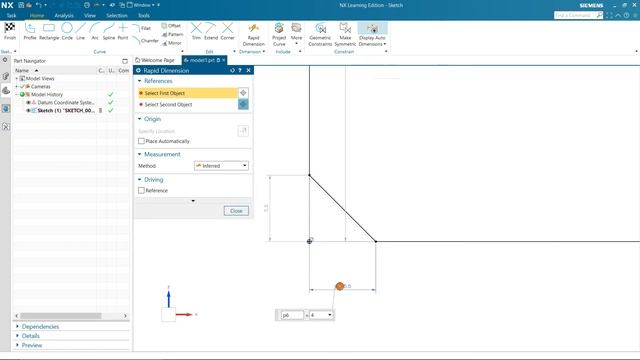The image size is (640, 360).
Task: Click the Pattern curve tool
Action: pyautogui.click(x=172, y=34)
